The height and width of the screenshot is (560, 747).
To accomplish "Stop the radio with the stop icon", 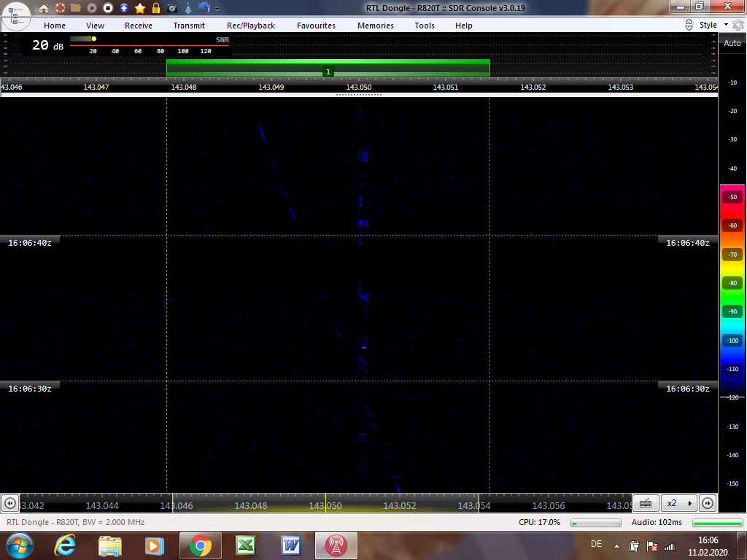I will click(108, 8).
